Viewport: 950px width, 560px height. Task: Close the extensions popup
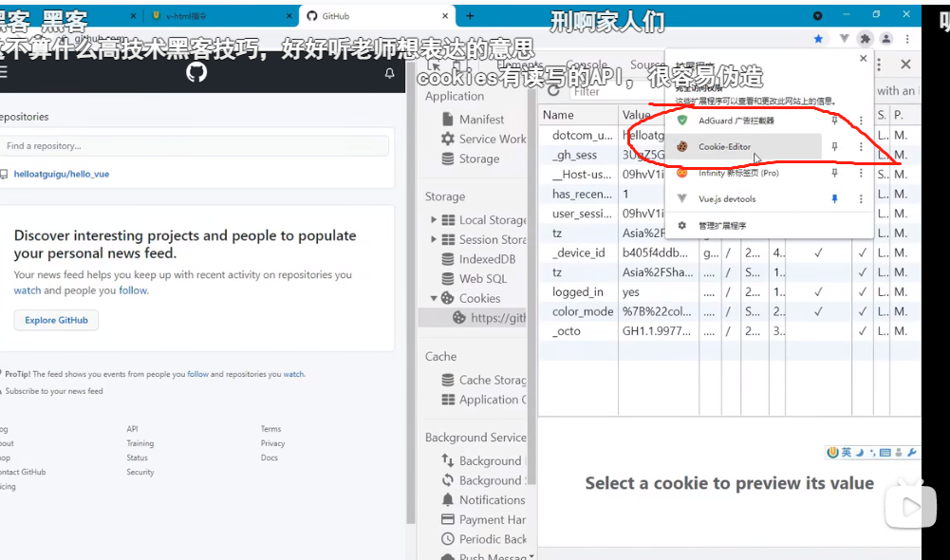(x=864, y=58)
